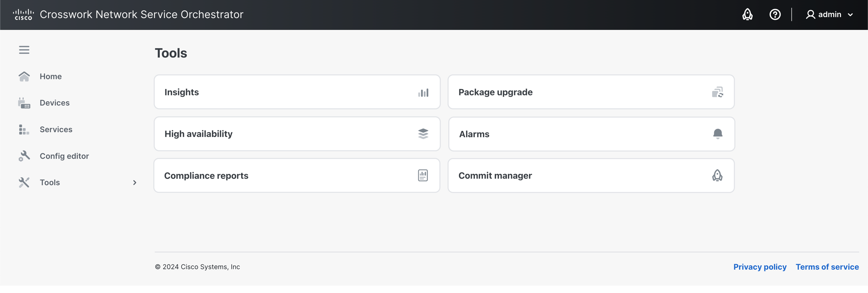
Task: Click the Config editor wrench icon
Action: [x=24, y=156]
